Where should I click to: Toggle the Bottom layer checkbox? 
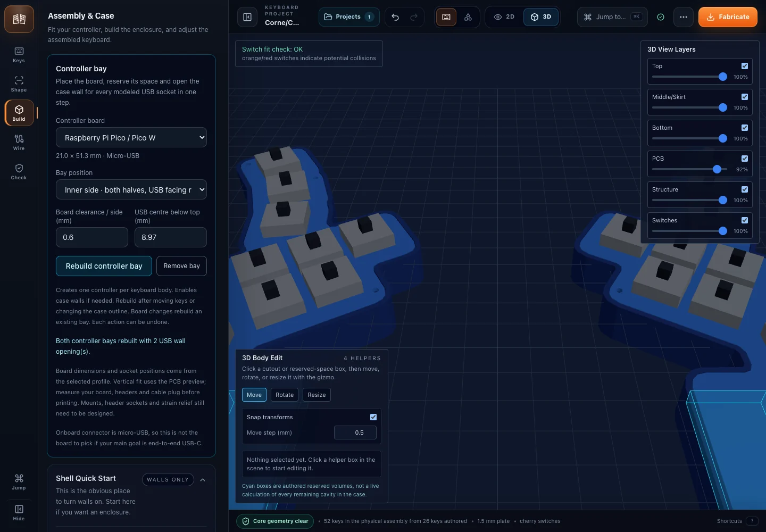(745, 128)
